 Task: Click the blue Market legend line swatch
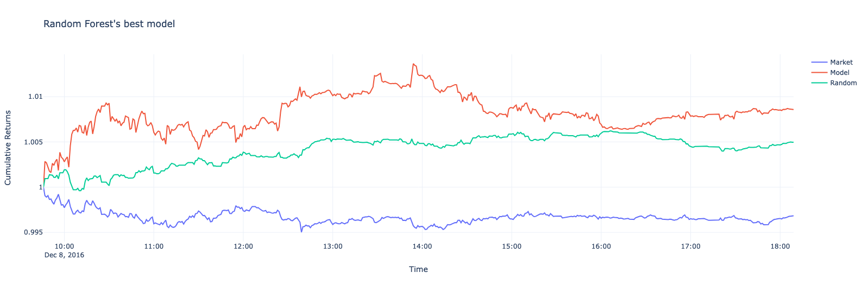pos(819,62)
